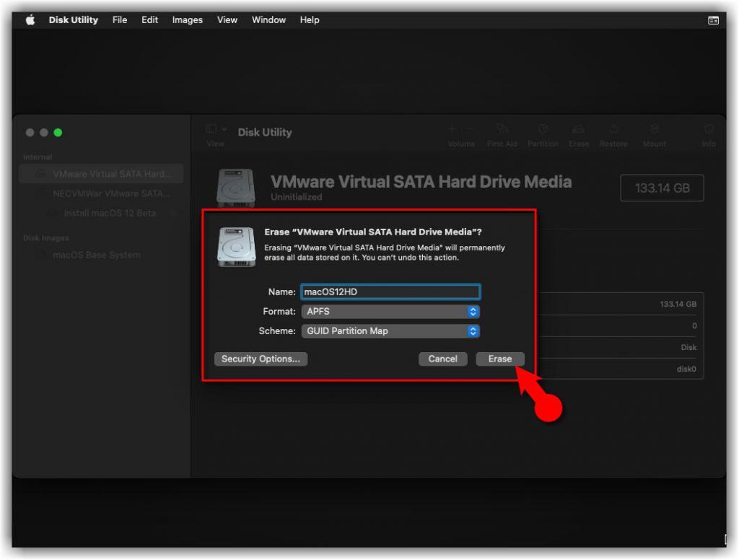Image resolution: width=739 pixels, height=560 pixels.
Task: Open Security Options in the erase dialog
Action: (261, 359)
